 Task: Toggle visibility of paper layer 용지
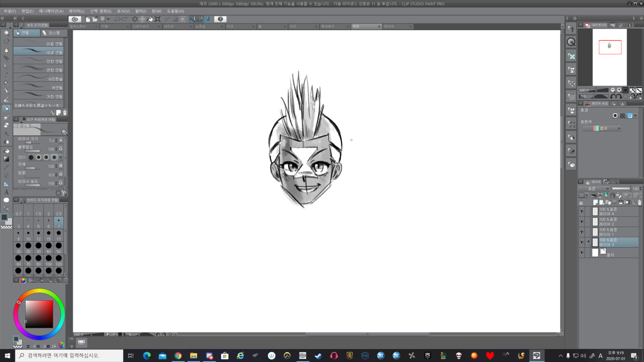tap(582, 253)
